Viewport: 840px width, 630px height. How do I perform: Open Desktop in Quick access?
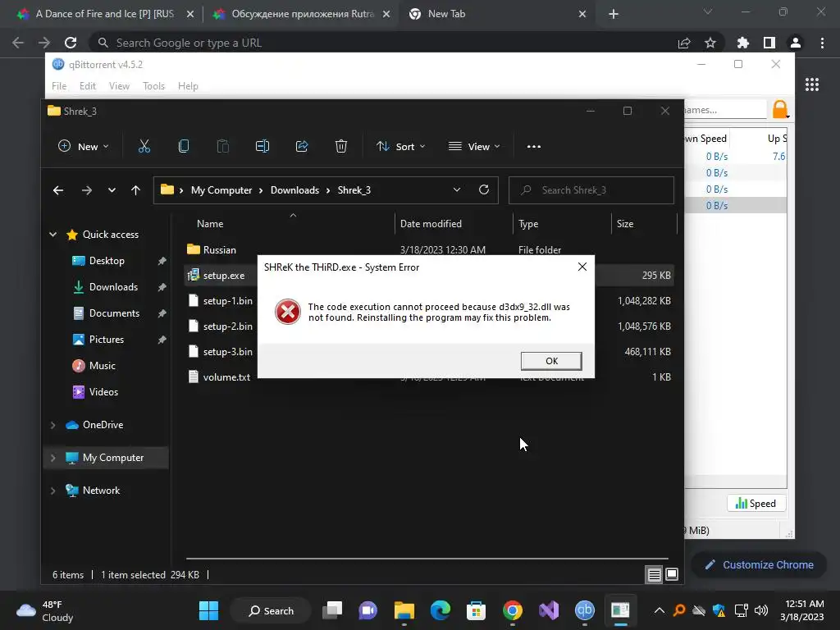click(107, 261)
